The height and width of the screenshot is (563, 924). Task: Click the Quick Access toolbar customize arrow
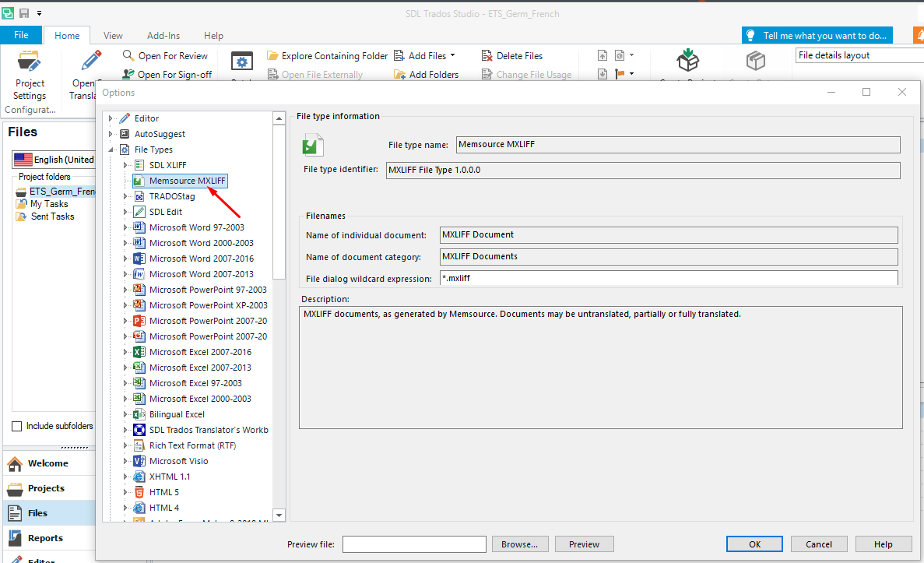40,13
